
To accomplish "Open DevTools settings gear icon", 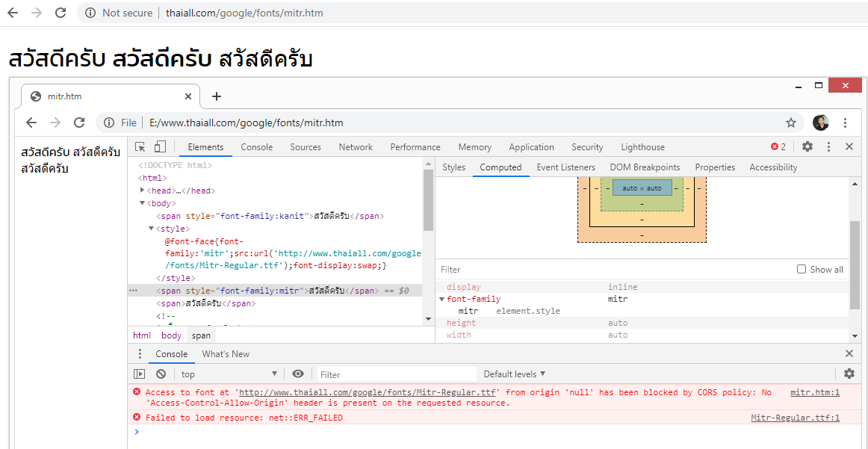I will 807,147.
